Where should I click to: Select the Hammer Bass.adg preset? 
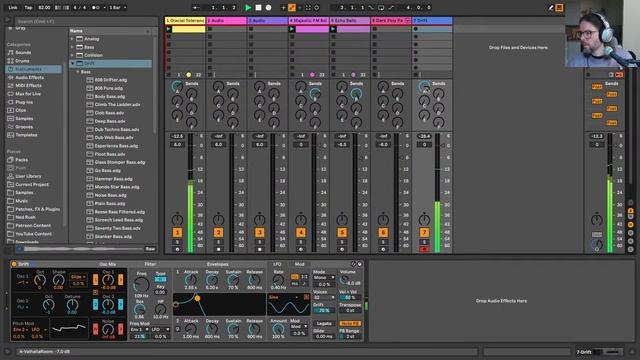(x=113, y=179)
